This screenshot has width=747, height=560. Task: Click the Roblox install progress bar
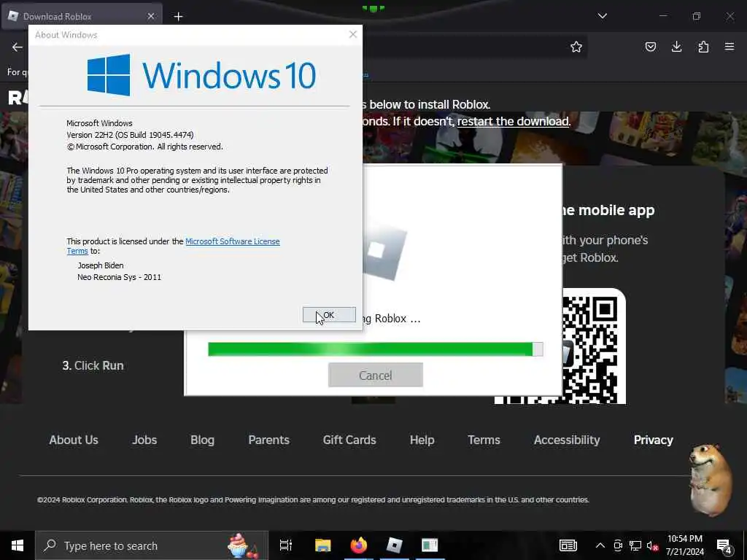coord(376,349)
